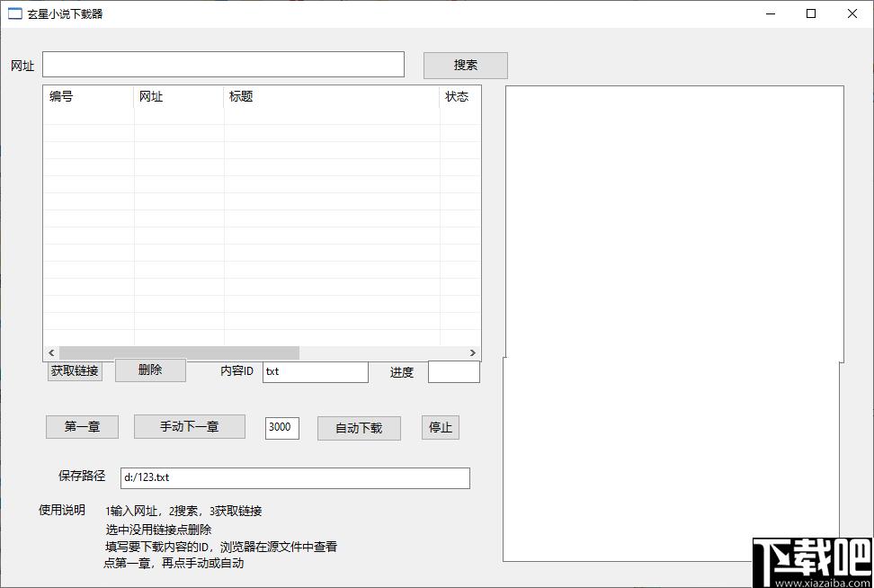Click the 停止 stop button
The image size is (874, 588).
point(441,427)
